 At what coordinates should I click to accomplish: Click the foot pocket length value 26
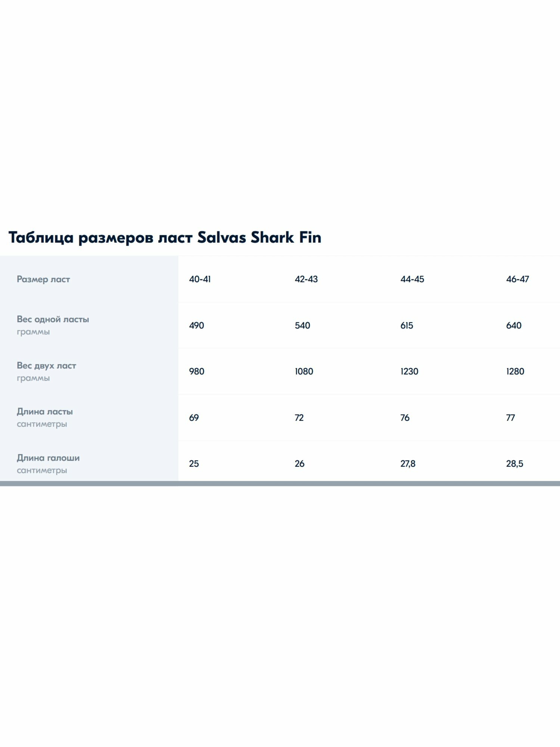tap(299, 464)
